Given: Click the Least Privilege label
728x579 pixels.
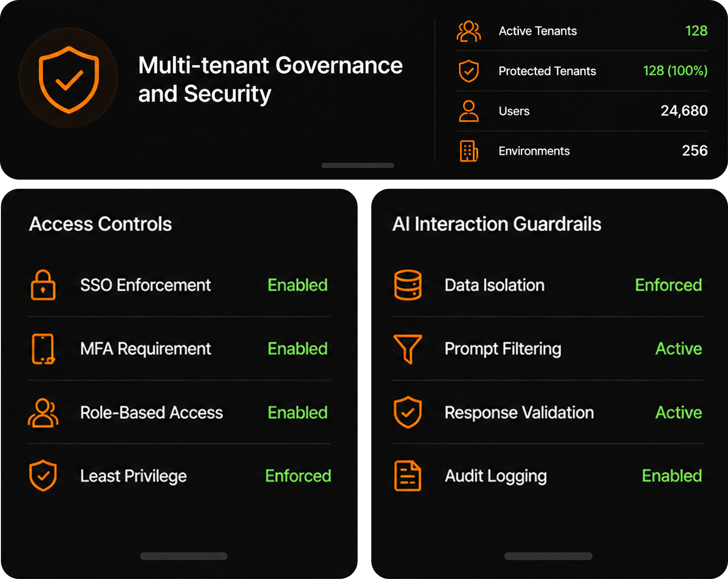Looking at the screenshot, I should click(x=133, y=476).
